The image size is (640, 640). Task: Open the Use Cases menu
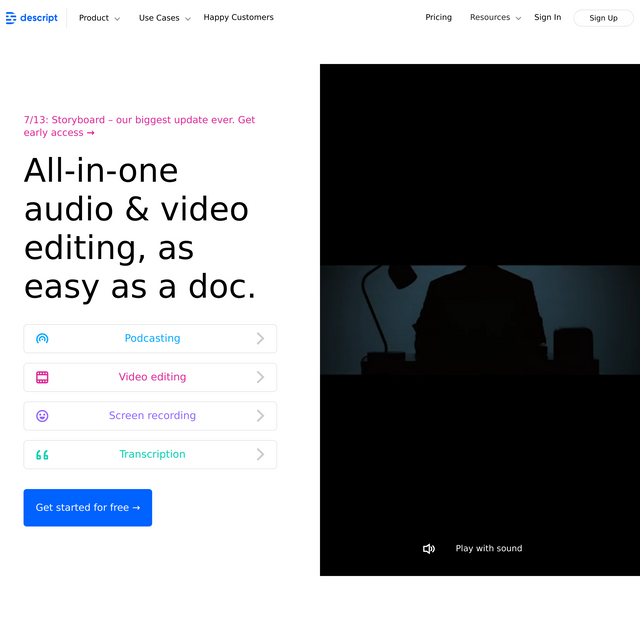164,18
